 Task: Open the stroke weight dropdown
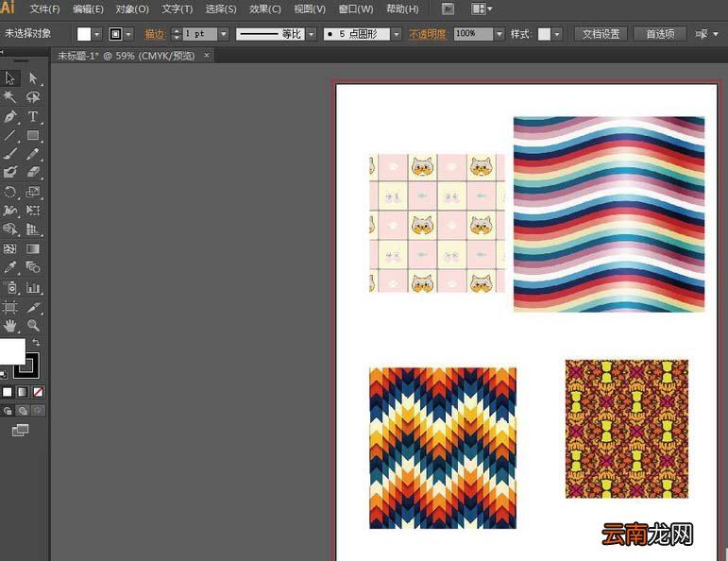click(224, 34)
